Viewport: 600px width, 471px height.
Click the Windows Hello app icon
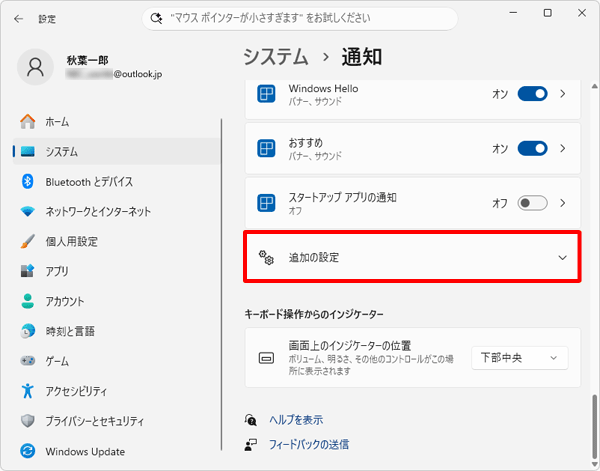266,94
